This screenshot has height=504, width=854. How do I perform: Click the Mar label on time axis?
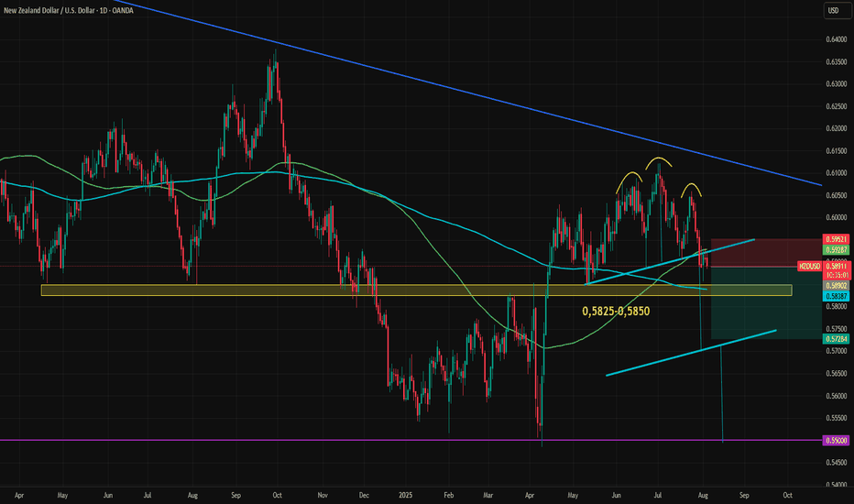488,495
